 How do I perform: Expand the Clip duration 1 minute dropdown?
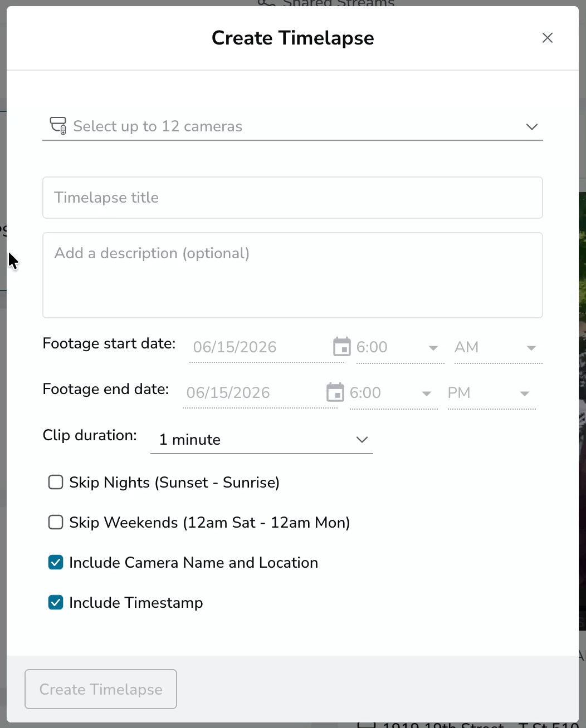[262, 440]
